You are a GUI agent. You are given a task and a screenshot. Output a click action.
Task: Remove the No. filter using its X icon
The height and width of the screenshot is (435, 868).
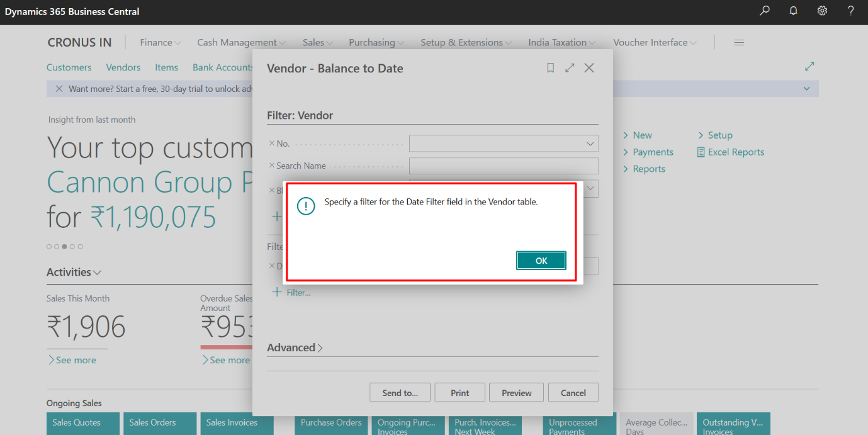pyautogui.click(x=271, y=143)
